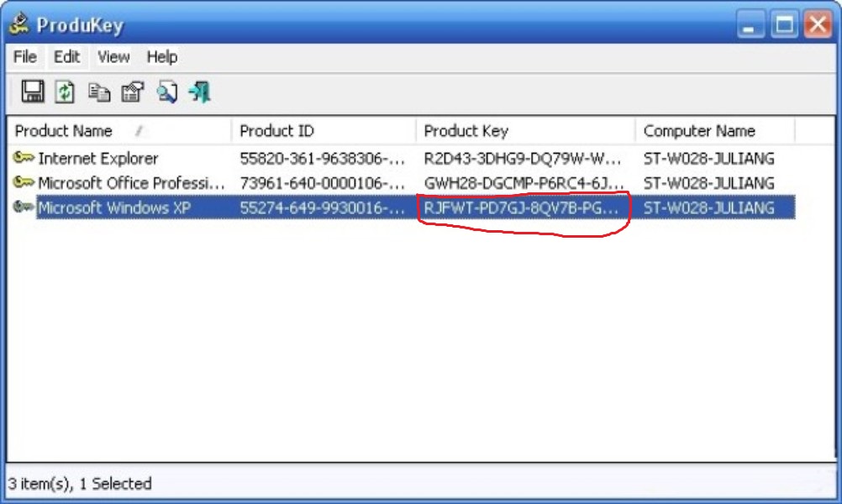Sort by the Product ID column header
The width and height of the screenshot is (842, 504).
(x=324, y=130)
